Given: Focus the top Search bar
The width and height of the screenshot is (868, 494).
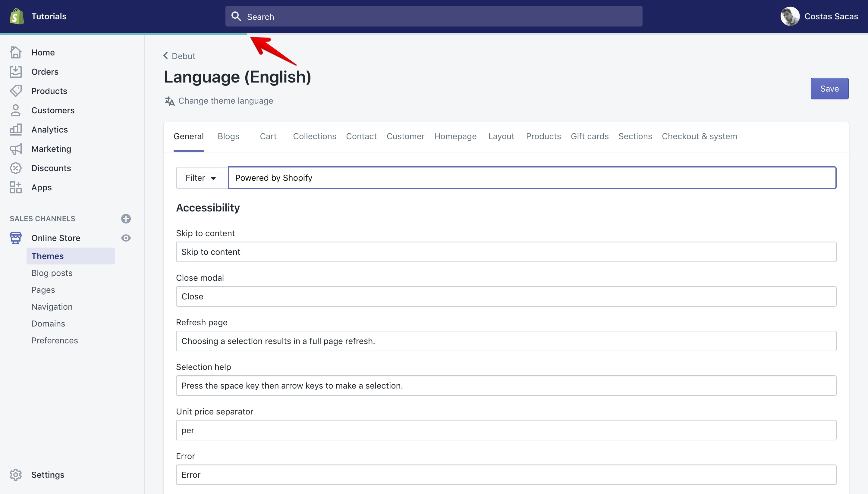Looking at the screenshot, I should click(x=434, y=16).
